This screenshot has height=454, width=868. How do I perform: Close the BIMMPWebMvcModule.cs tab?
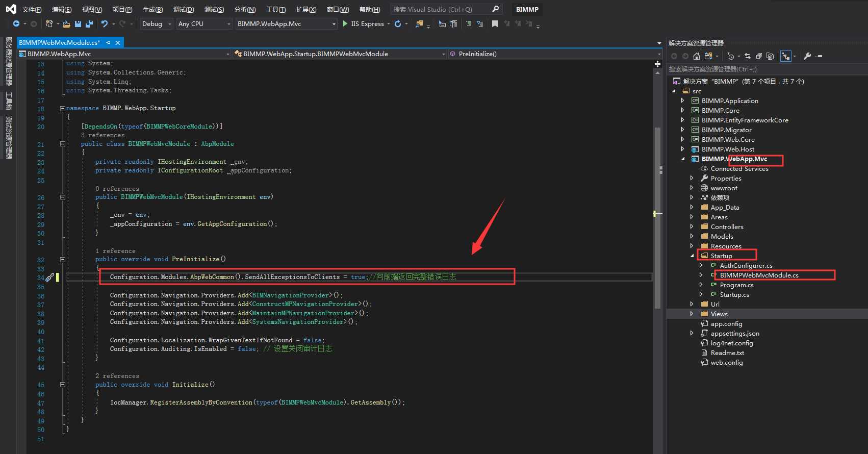tap(118, 43)
